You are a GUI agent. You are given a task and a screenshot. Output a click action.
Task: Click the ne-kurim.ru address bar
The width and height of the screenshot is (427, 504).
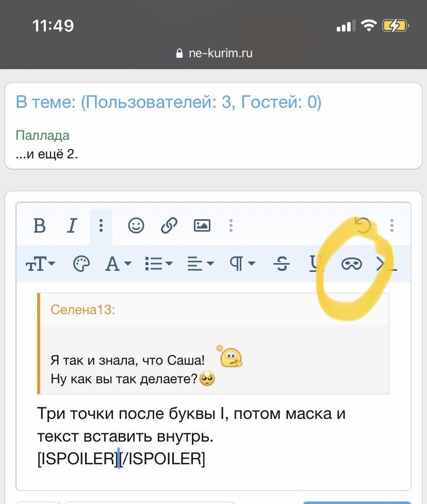pos(215,53)
